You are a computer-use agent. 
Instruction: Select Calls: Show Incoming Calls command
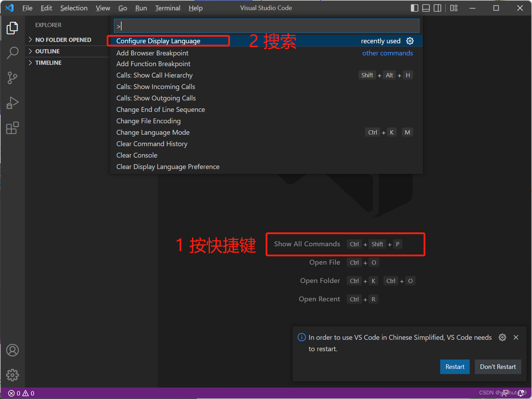(266, 87)
